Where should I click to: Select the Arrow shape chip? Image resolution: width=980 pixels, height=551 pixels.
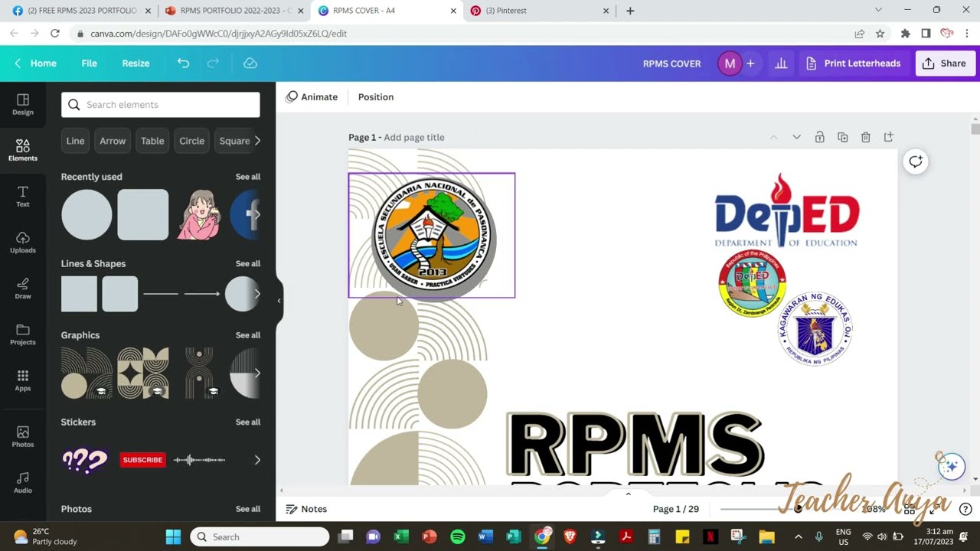tap(113, 141)
